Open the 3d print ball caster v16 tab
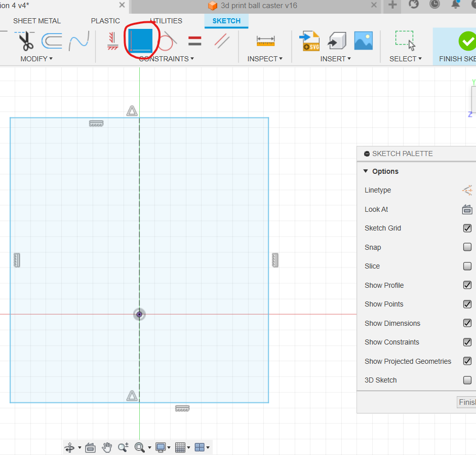 coord(259,6)
